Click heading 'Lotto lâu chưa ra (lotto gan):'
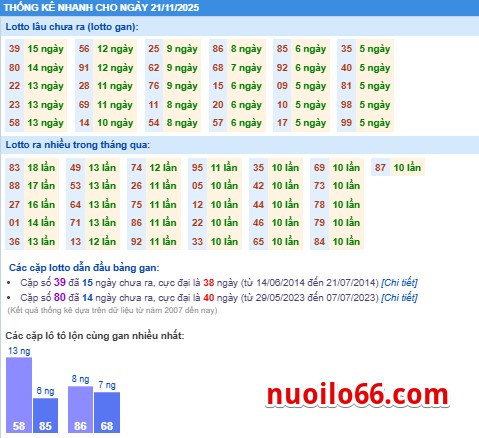Image resolution: width=479 pixels, height=438 pixels. click(x=72, y=27)
